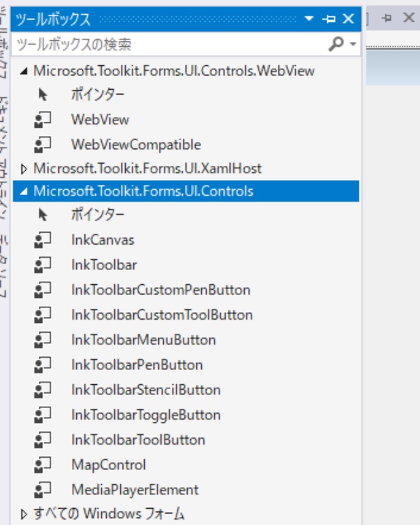This screenshot has width=420, height=525.
Task: Click the InkToolbar control icon
Action: click(43, 265)
